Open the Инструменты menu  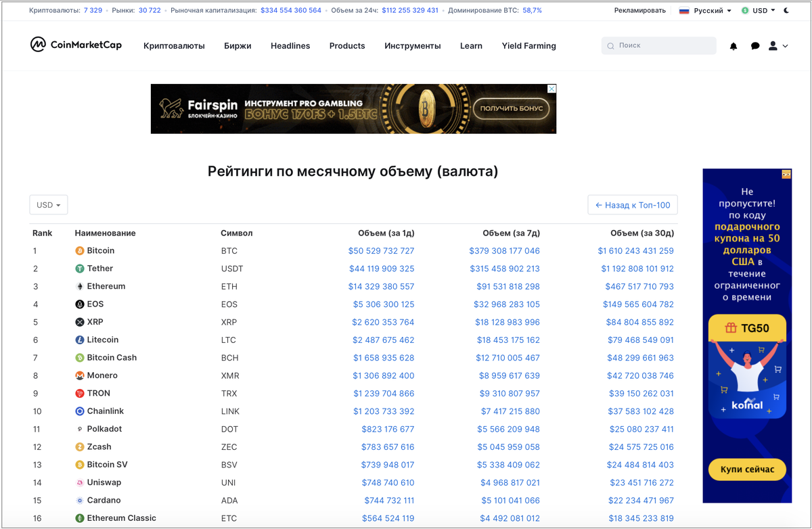(413, 46)
